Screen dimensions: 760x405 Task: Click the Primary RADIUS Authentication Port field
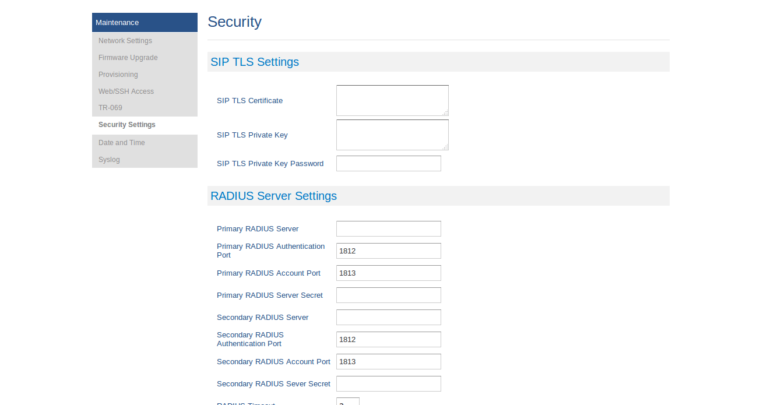(x=388, y=251)
